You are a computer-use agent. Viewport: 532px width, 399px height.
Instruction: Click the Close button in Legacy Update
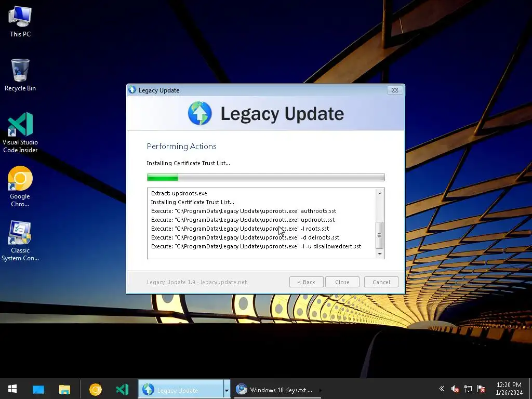click(342, 282)
